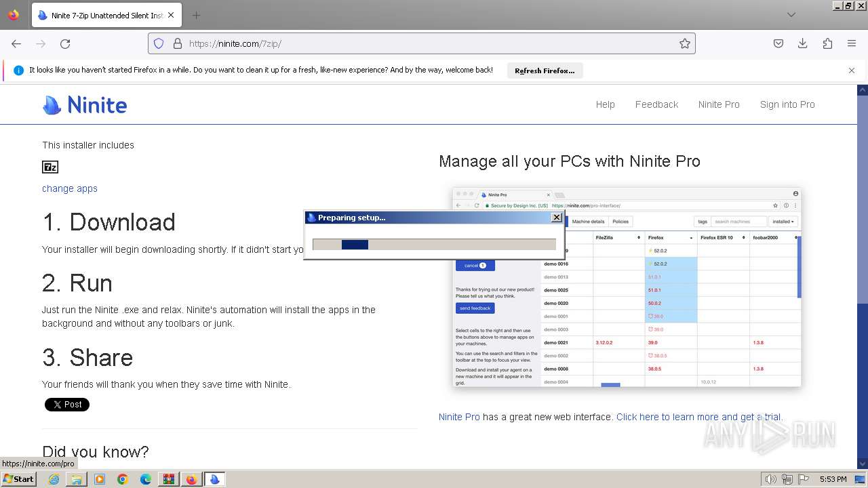
Task: Switch to Ninite installer taskbar button
Action: click(215, 479)
